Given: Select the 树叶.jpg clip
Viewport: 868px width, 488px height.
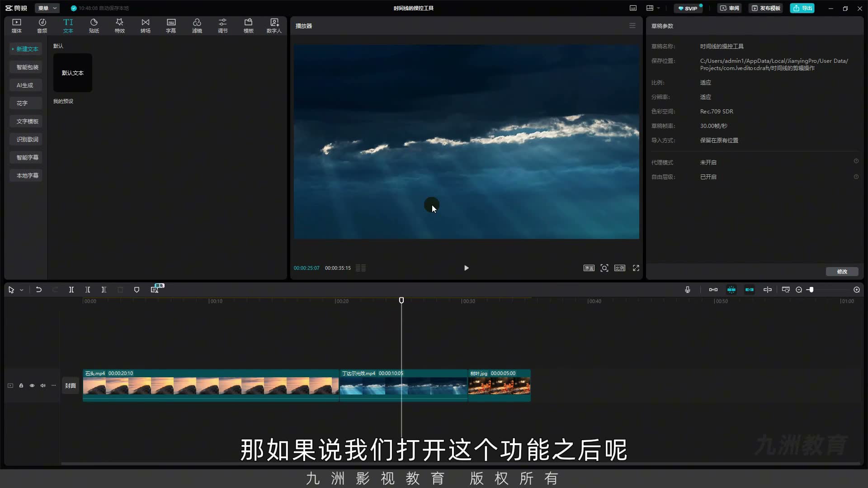Looking at the screenshot, I should tap(499, 385).
